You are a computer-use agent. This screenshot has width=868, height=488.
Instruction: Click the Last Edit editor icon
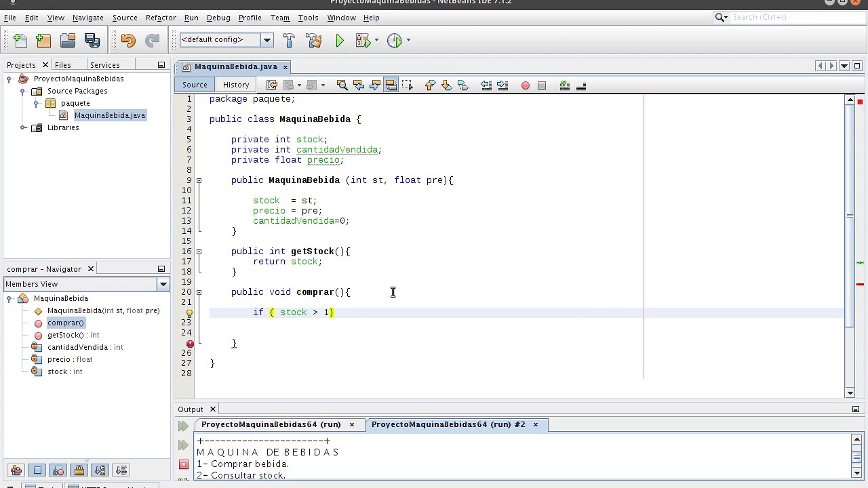coord(272,85)
